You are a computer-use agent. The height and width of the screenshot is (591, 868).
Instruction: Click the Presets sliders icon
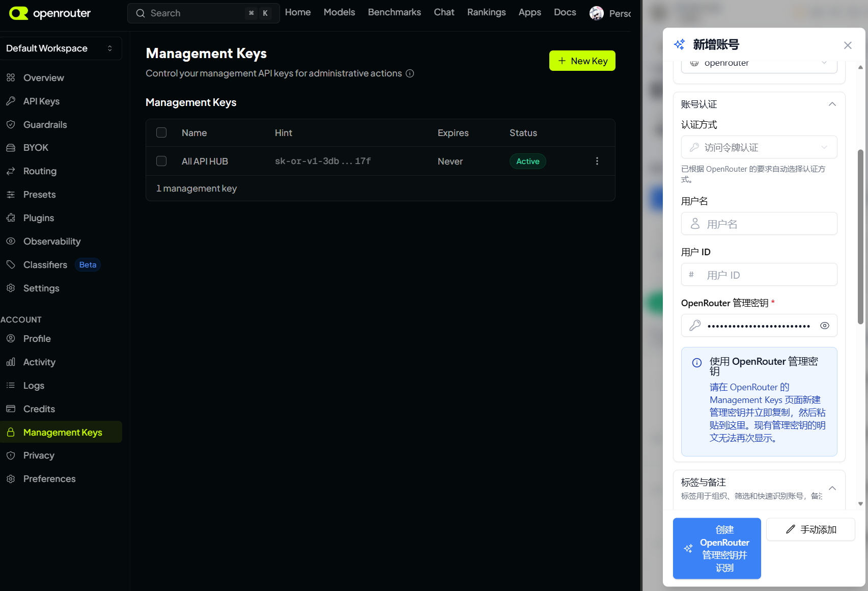11,195
